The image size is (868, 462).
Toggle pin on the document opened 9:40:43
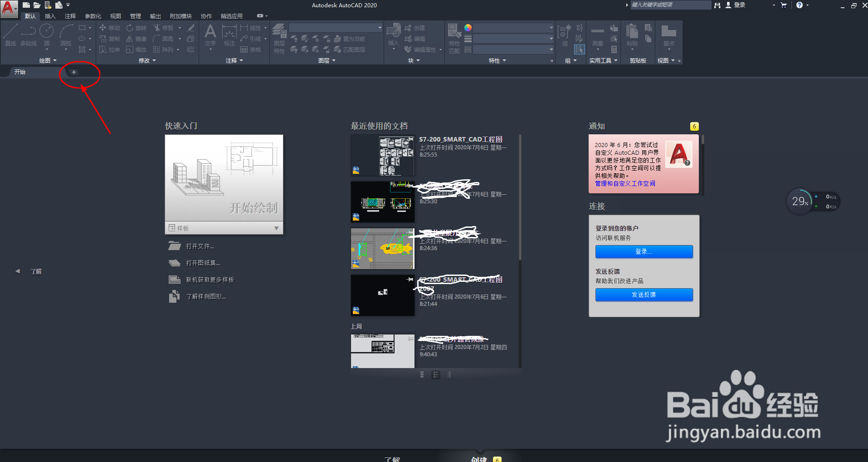coord(410,339)
